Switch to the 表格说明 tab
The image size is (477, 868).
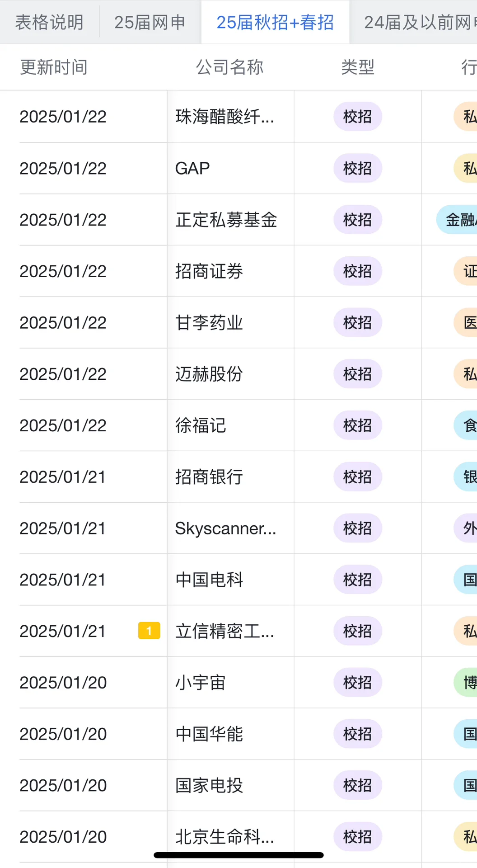coord(49,22)
